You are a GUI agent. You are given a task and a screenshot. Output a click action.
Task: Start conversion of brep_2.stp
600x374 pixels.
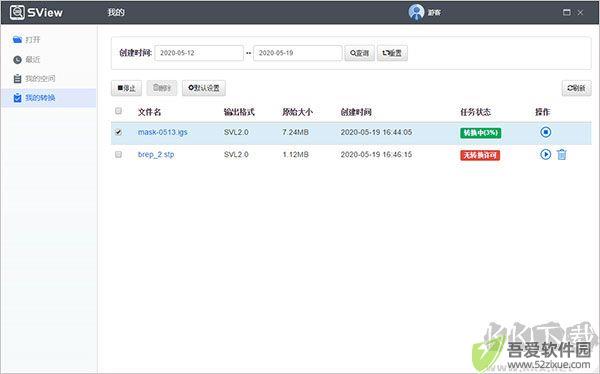point(545,154)
